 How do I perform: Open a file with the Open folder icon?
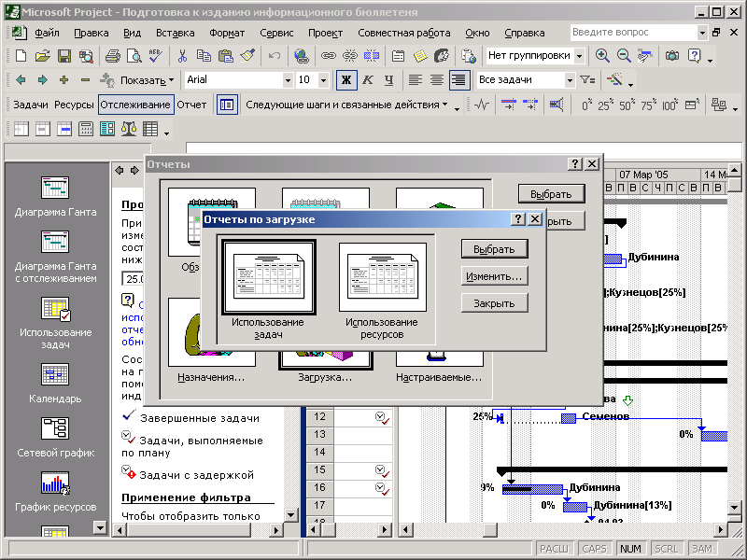click(x=42, y=56)
